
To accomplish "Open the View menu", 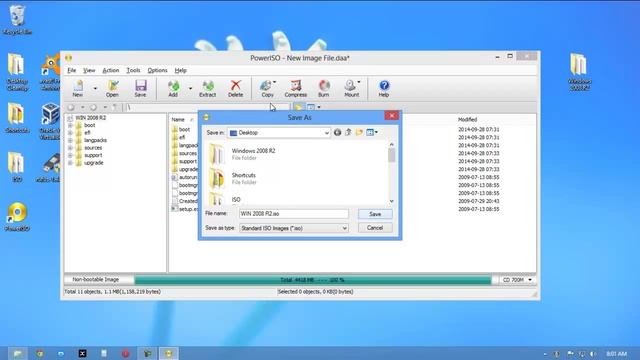I will pos(89,71).
